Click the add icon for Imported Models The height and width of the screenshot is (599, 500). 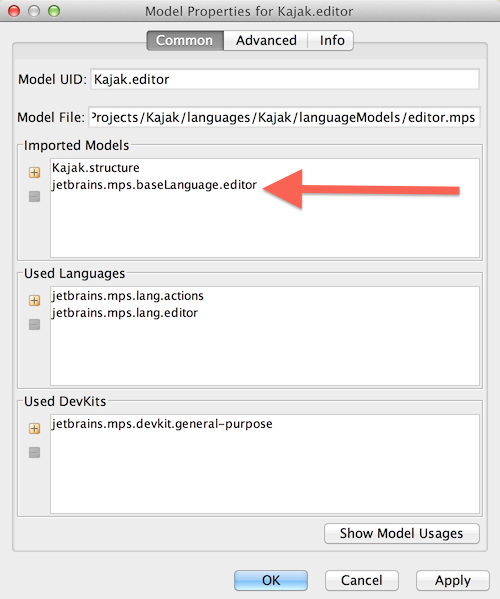click(x=34, y=173)
